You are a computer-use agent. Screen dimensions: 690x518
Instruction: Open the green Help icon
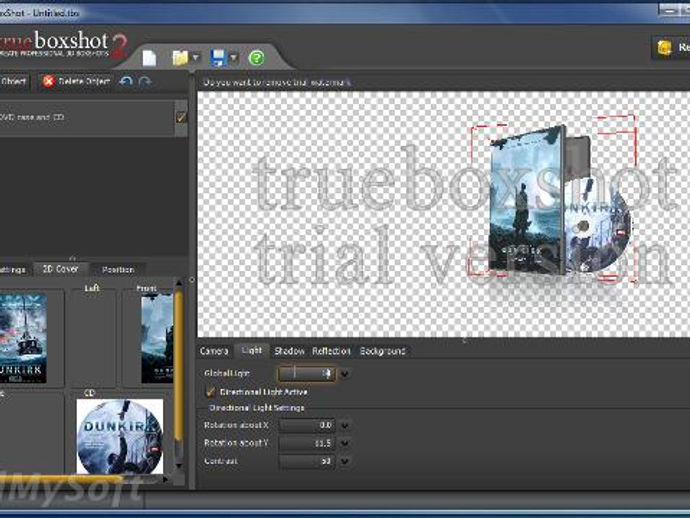(x=257, y=58)
